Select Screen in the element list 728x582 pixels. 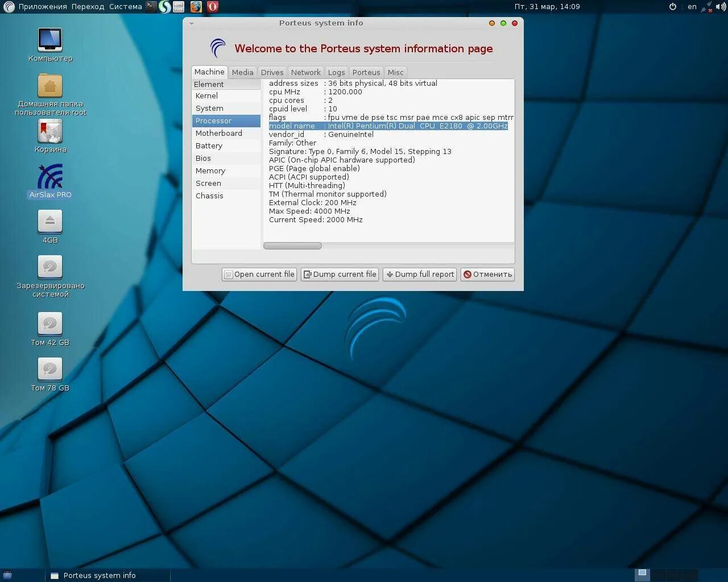(x=226, y=183)
